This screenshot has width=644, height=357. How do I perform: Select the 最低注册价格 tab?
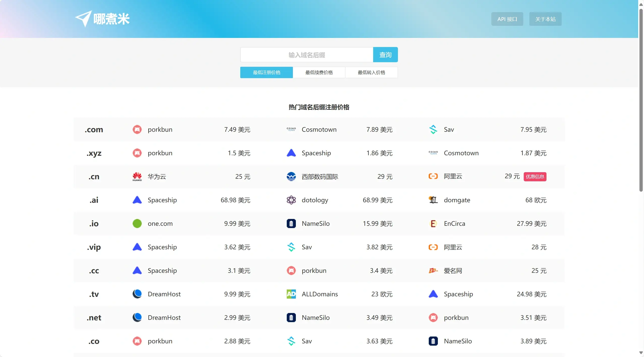267,73
